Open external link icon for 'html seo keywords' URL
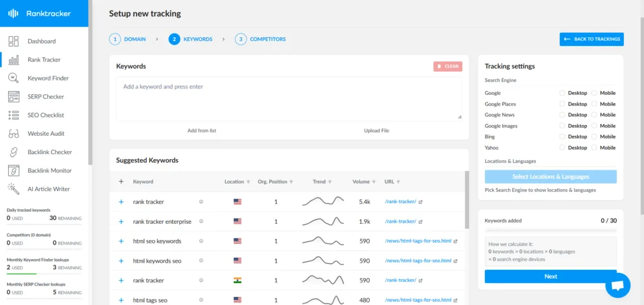The height and width of the screenshot is (305, 644). tap(455, 241)
